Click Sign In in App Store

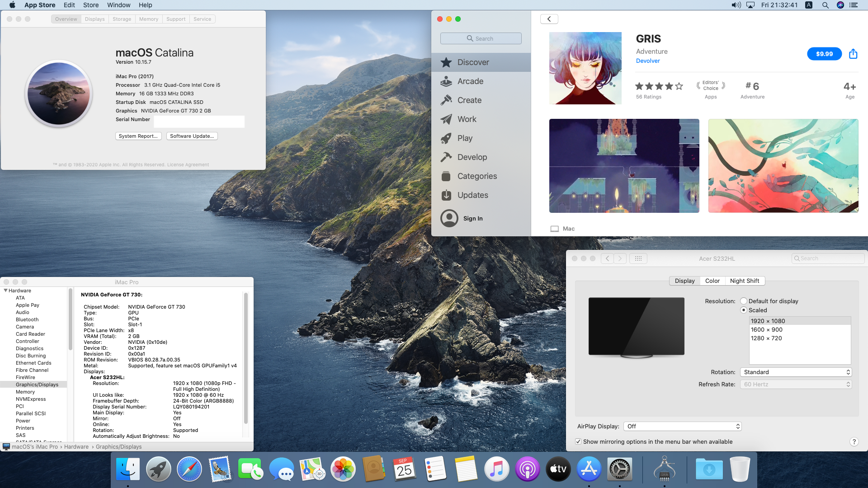(473, 218)
